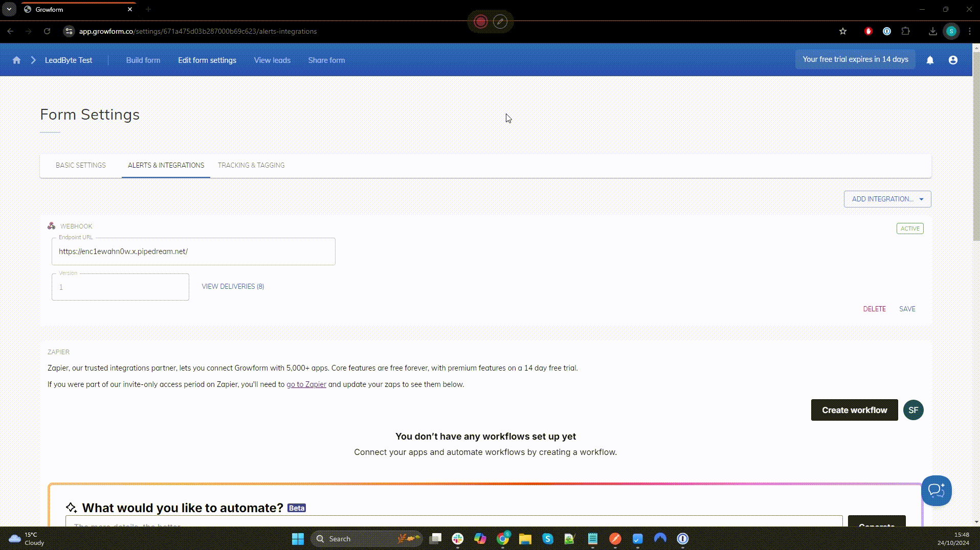Open Skype from the taskbar

pos(547,539)
